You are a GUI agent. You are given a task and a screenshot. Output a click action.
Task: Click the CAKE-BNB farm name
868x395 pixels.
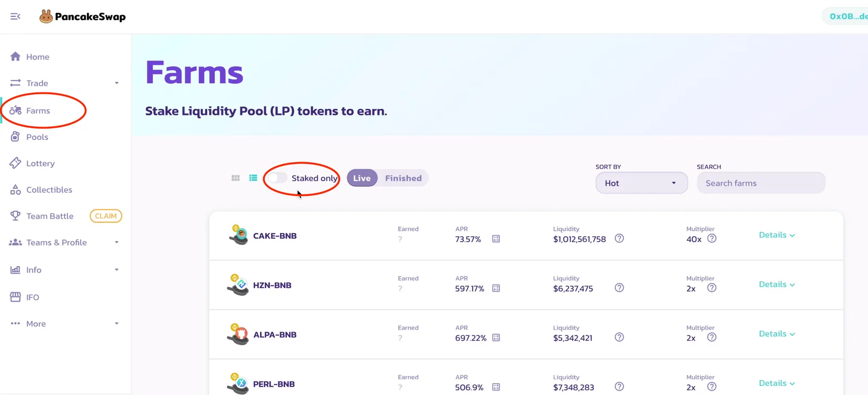275,236
